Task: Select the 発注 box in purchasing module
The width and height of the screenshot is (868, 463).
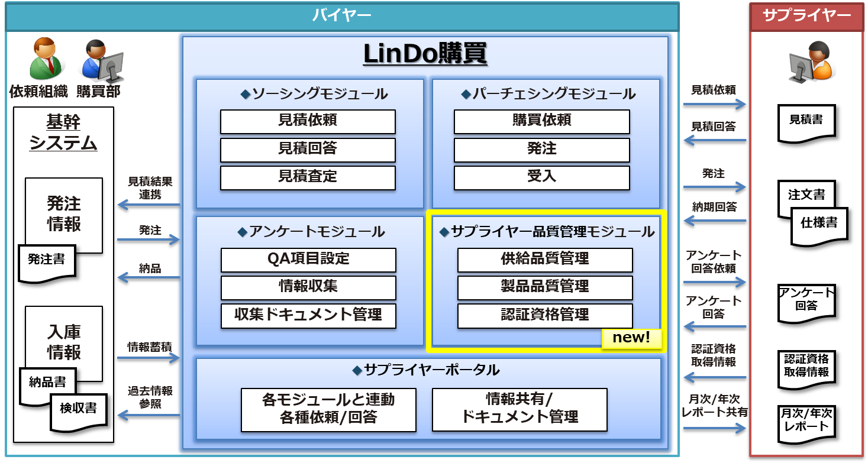Action: [542, 150]
